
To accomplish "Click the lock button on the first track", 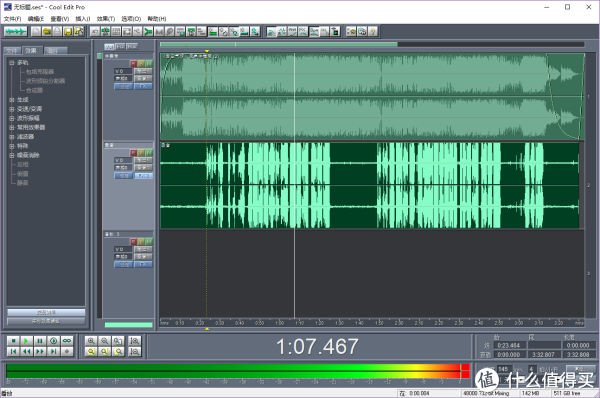I will click(x=124, y=86).
